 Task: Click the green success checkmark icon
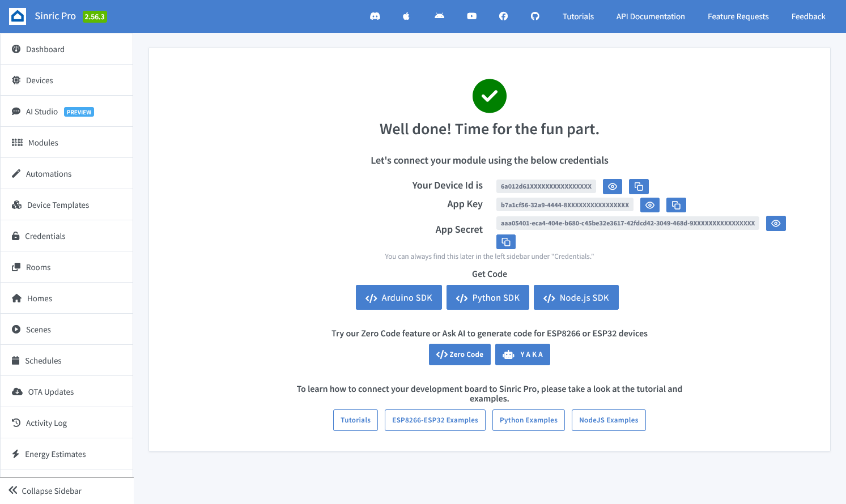click(490, 96)
